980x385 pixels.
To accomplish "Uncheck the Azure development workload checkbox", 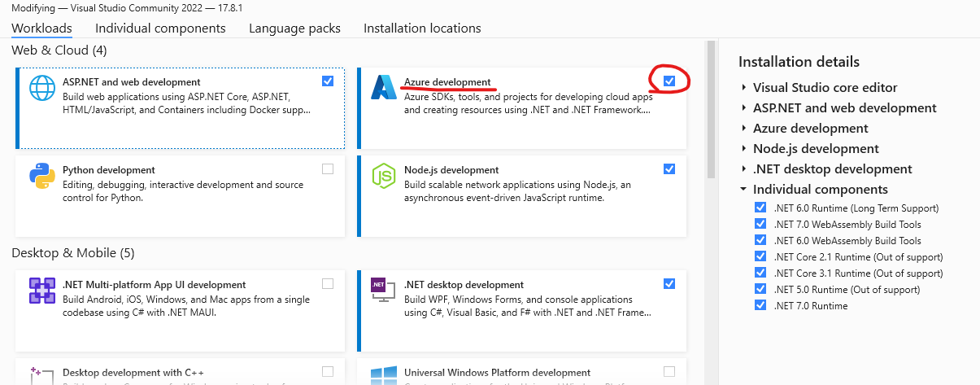I will [669, 81].
